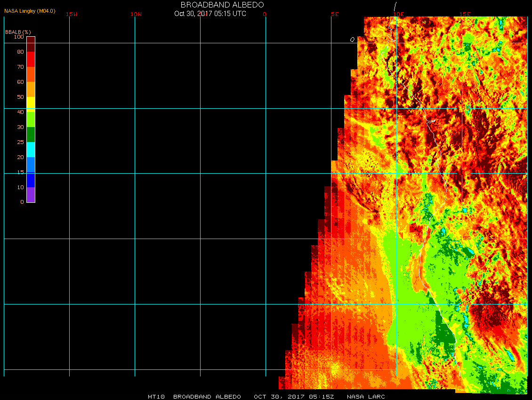The width and height of the screenshot is (532, 400).
Task: Click the NASA LARC text in footer
Action: pos(366,397)
